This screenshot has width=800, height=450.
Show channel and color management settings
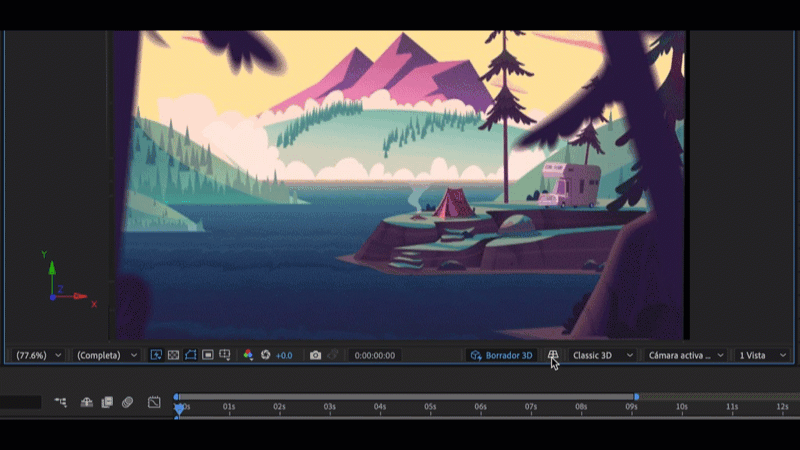click(248, 355)
